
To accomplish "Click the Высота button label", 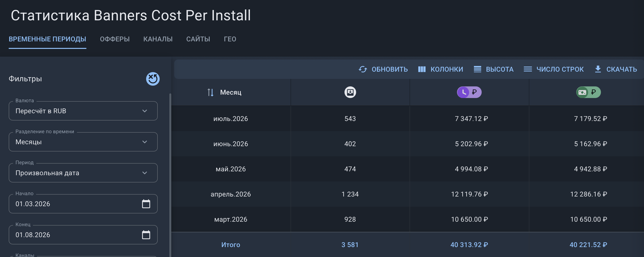I will pos(500,69).
